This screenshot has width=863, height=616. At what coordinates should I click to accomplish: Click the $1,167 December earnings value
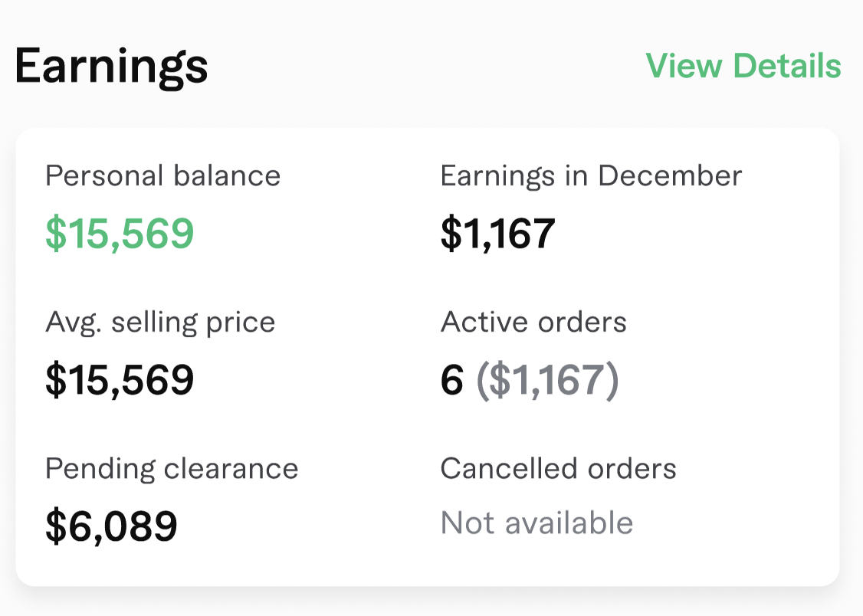(497, 234)
